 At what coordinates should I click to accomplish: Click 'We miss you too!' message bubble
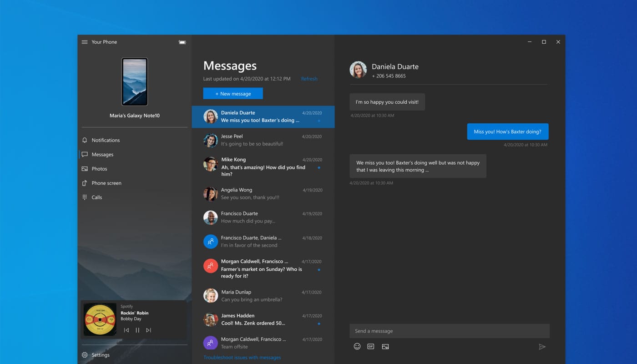418,166
